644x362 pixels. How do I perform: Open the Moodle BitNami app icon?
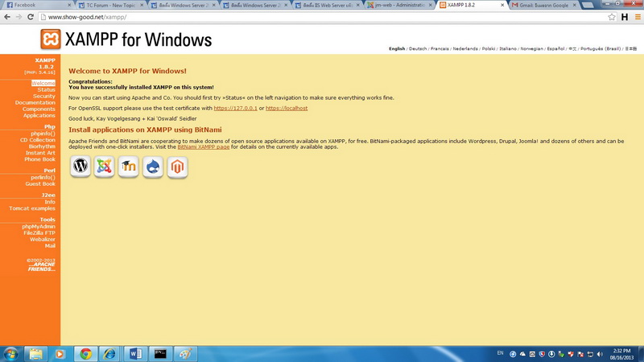pyautogui.click(x=129, y=167)
